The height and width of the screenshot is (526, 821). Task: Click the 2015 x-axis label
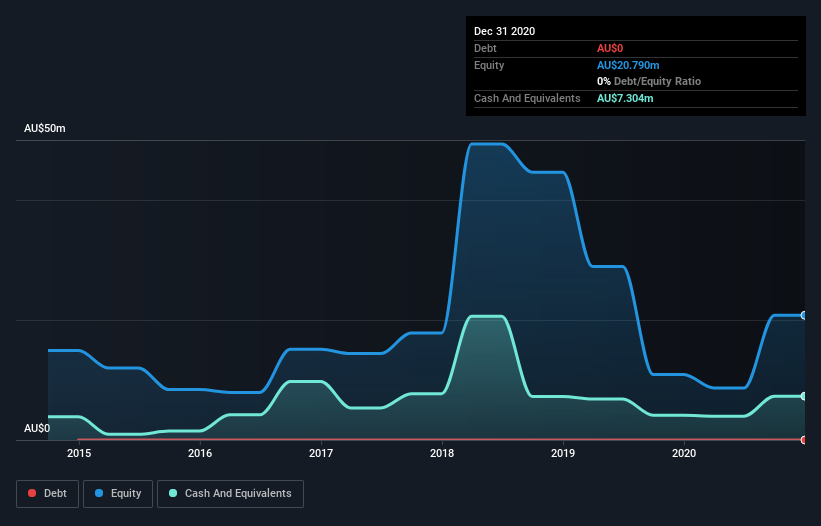[x=79, y=453]
